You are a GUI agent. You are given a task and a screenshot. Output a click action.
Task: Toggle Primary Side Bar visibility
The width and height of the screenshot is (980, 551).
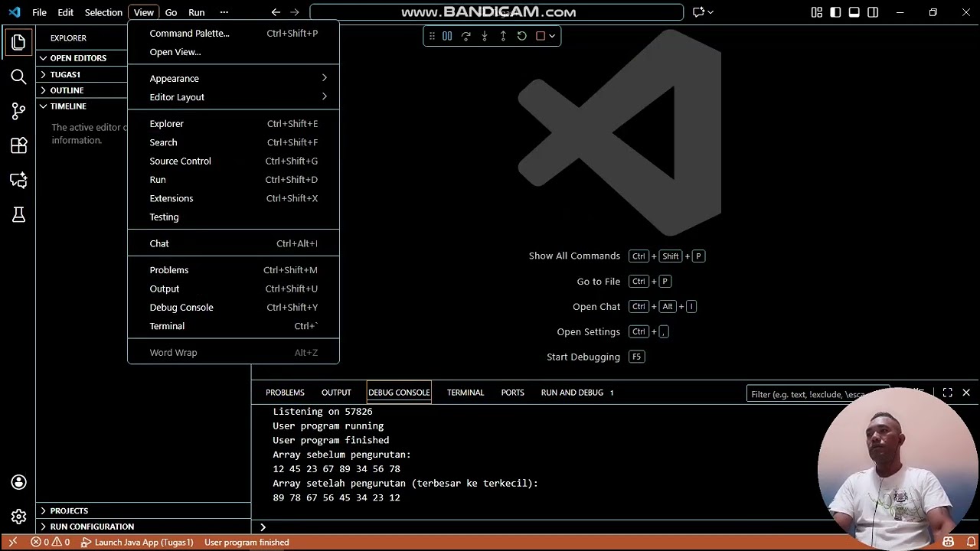pos(835,12)
